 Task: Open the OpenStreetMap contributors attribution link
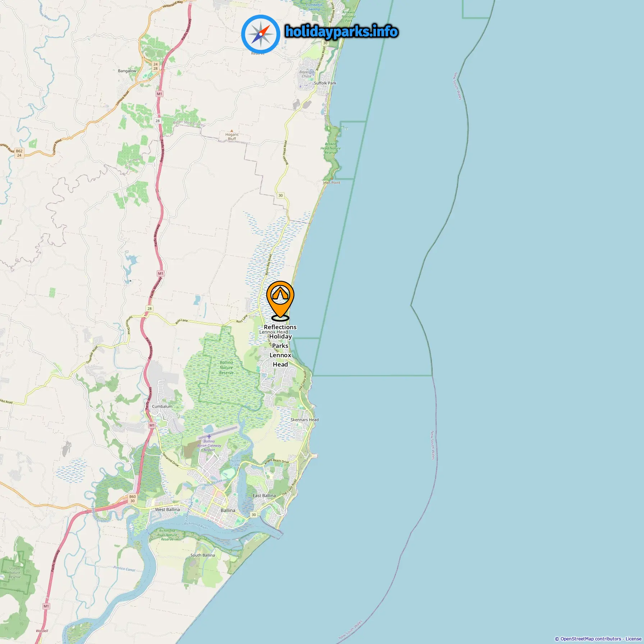point(591,639)
